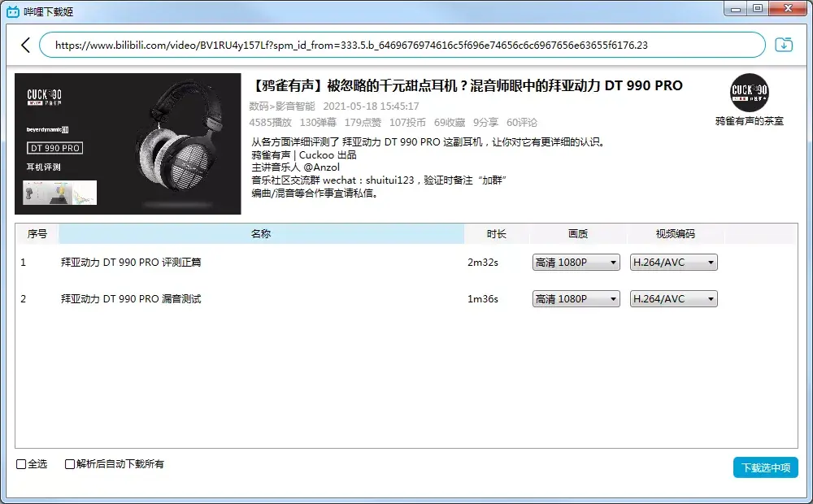Click the 60评论 stat
This screenshot has width=813, height=504.
point(522,123)
